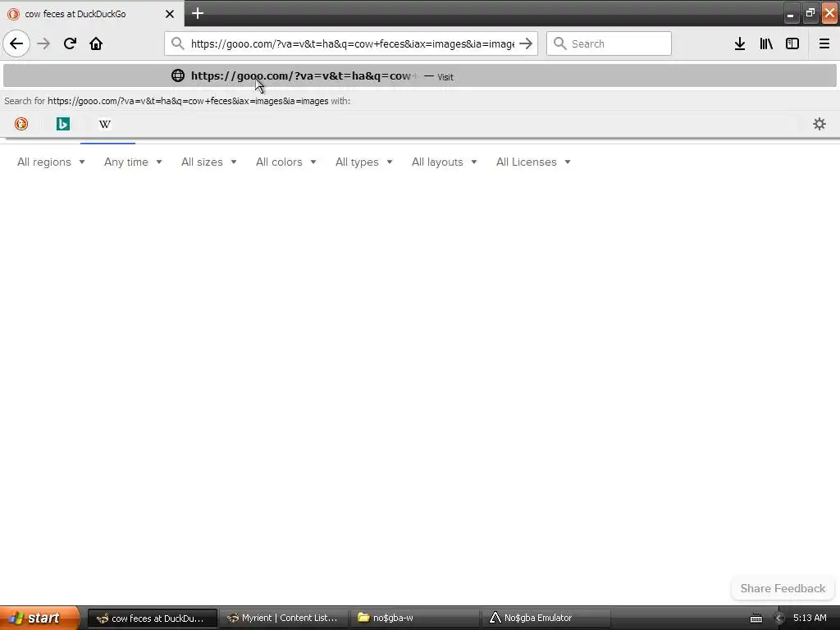Expand hidden system tray icons arrow
The width and height of the screenshot is (840, 630).
(779, 619)
